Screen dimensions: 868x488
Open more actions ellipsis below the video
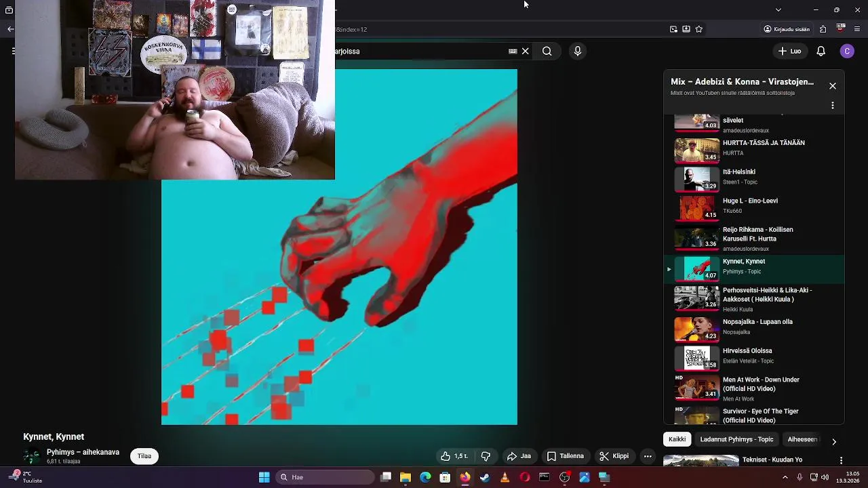point(648,456)
